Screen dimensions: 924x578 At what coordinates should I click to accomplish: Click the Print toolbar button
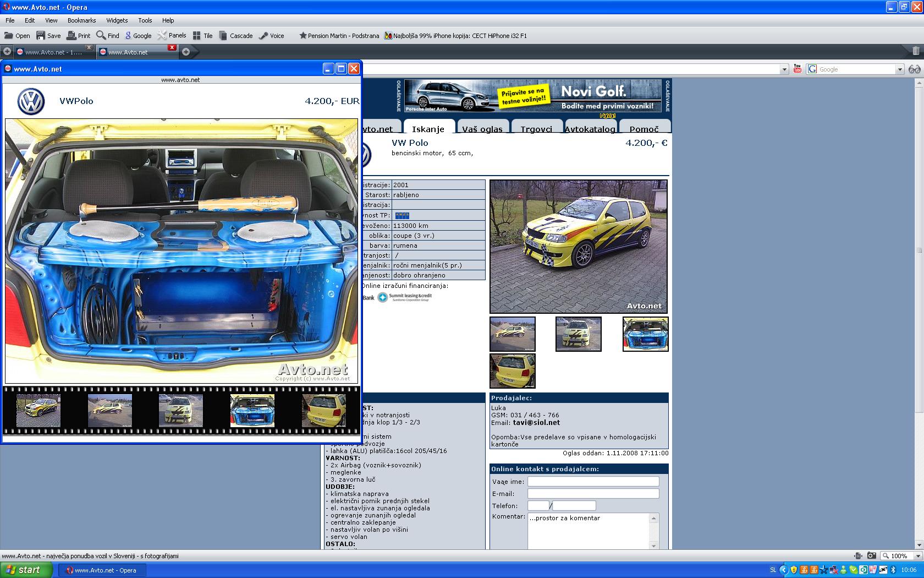click(x=79, y=36)
